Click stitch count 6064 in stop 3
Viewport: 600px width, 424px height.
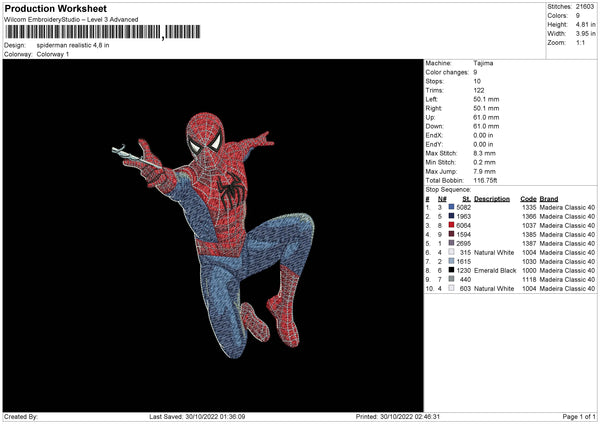pyautogui.click(x=463, y=225)
